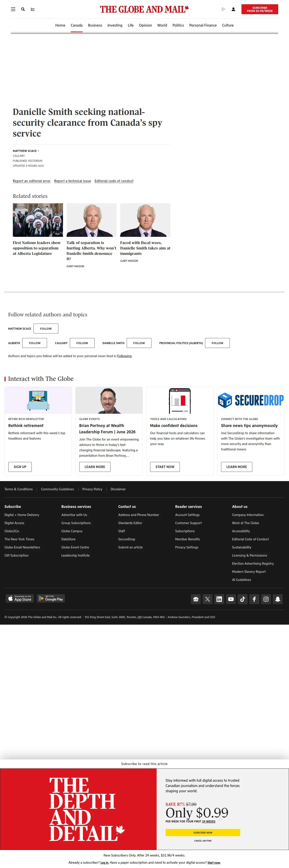Viewport: 289px width, 868px height.
Task: Open Talk of separation story headline
Action: click(91, 250)
